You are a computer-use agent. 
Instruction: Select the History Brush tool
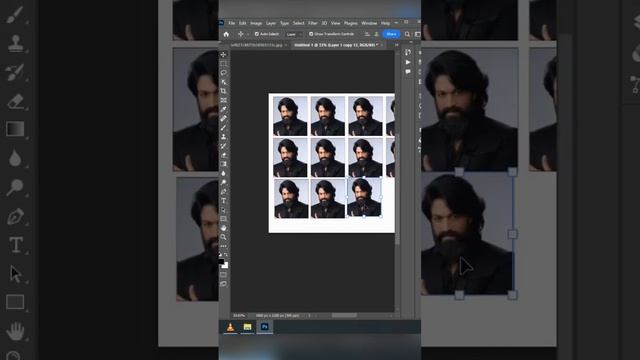click(223, 146)
